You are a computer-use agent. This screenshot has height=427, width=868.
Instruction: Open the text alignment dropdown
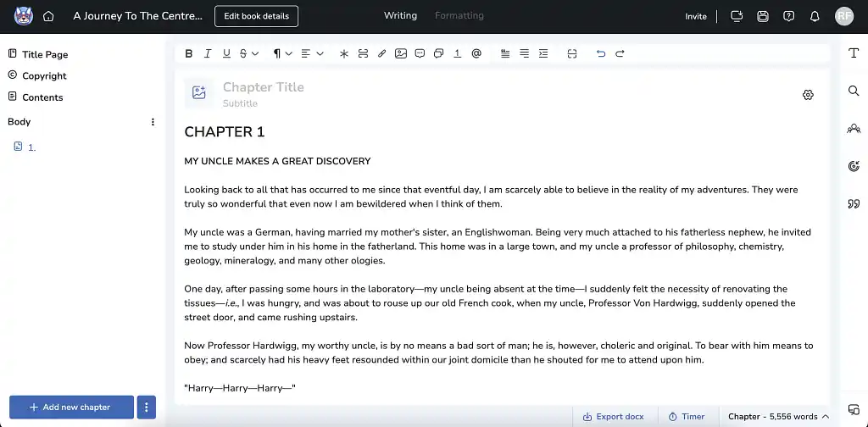click(x=312, y=53)
